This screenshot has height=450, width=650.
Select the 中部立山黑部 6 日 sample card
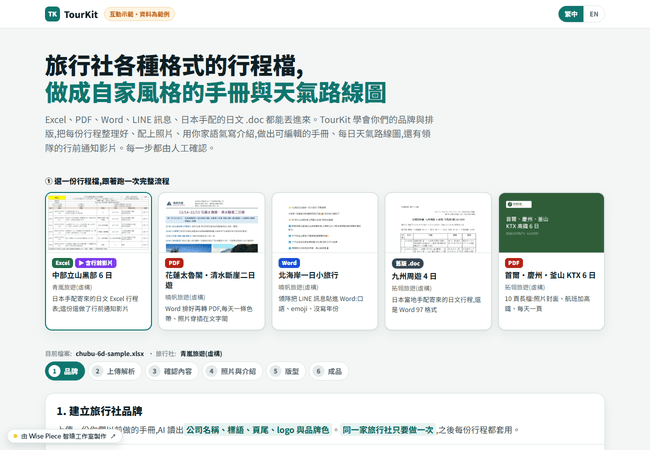point(98,261)
